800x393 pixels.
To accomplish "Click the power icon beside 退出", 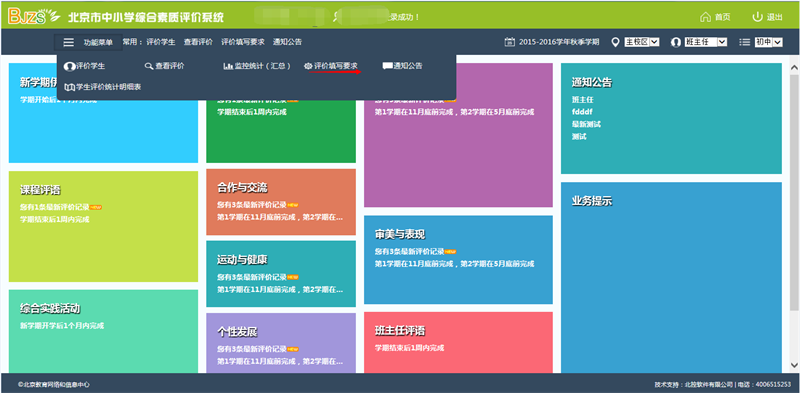I will coord(757,17).
